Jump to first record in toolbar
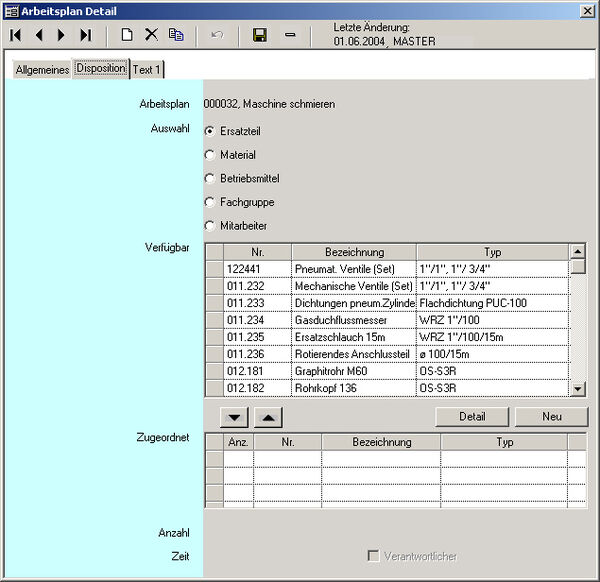 tap(16, 35)
